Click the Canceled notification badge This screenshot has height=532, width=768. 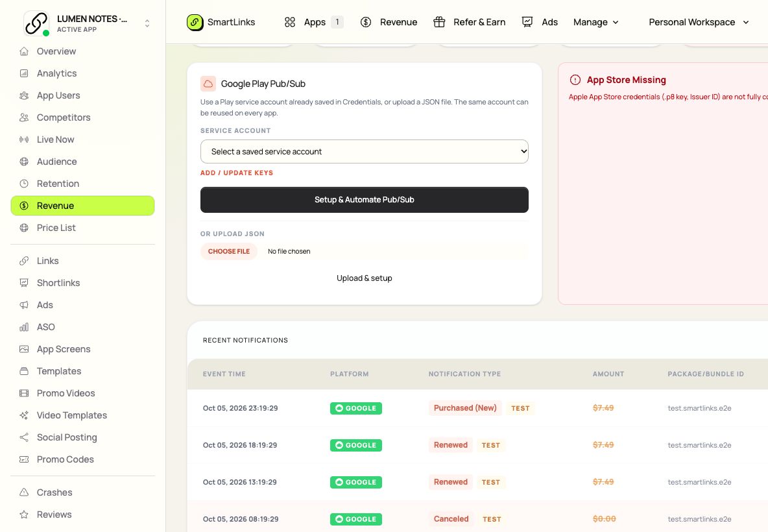451,519
